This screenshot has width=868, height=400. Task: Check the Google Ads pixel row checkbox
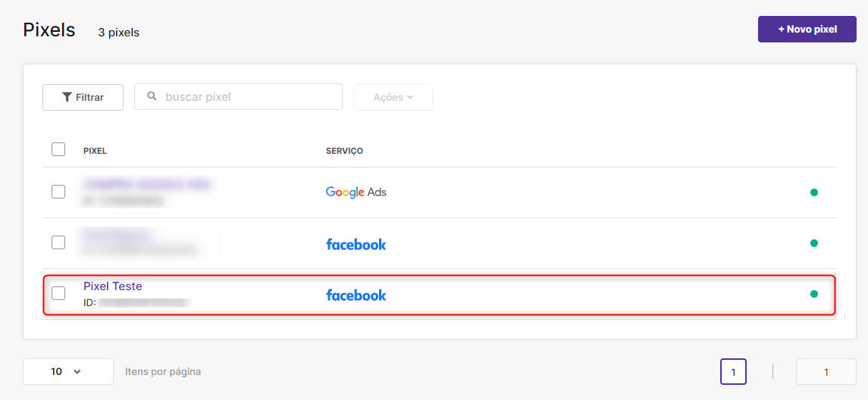click(58, 192)
